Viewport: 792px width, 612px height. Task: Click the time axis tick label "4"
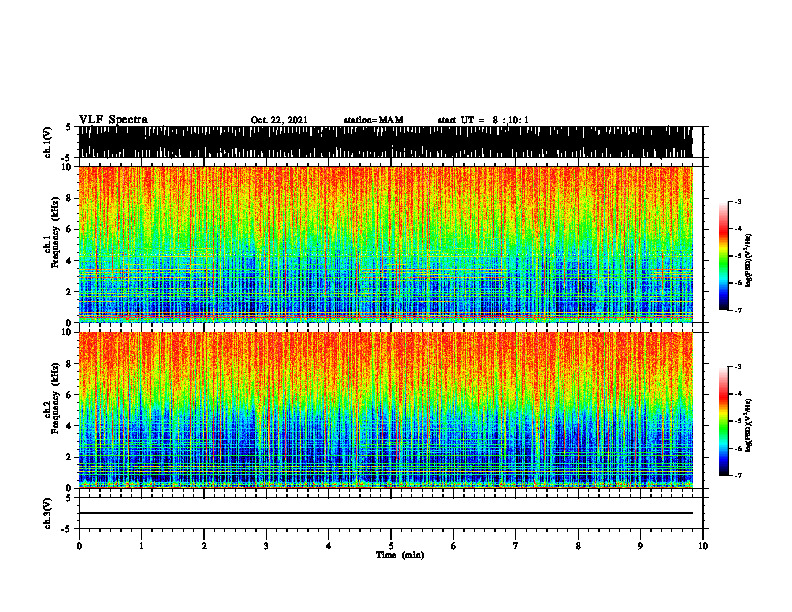[x=329, y=546]
